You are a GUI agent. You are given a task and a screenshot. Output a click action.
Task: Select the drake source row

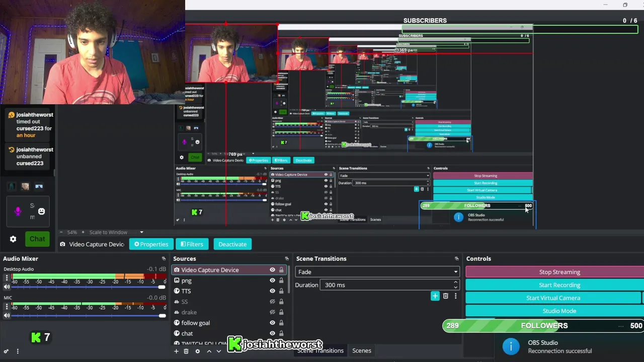[230, 312]
